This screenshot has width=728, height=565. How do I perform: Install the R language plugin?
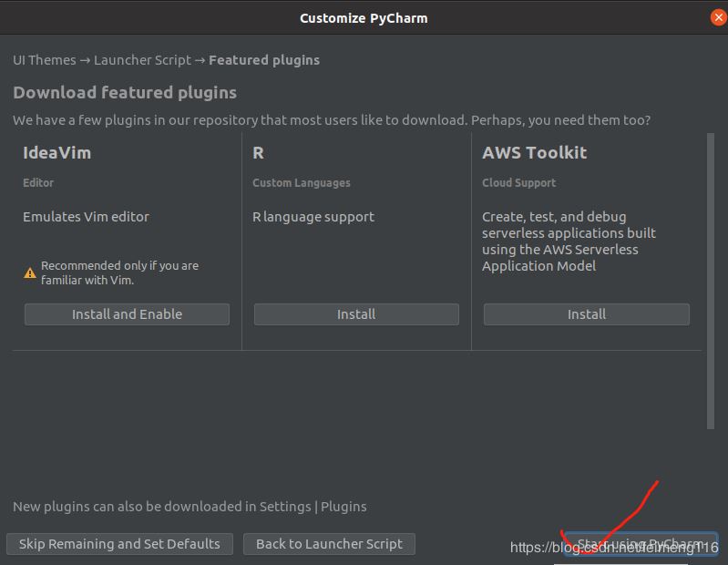click(x=356, y=314)
